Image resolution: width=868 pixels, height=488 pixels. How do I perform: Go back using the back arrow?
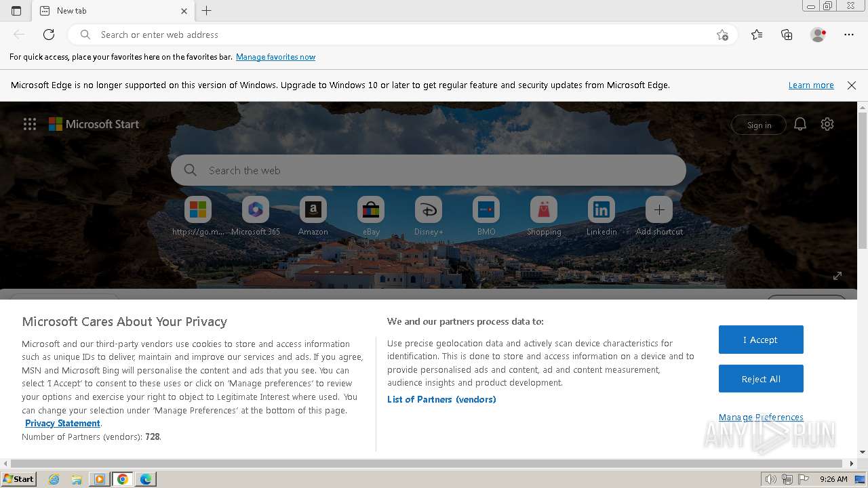point(19,35)
